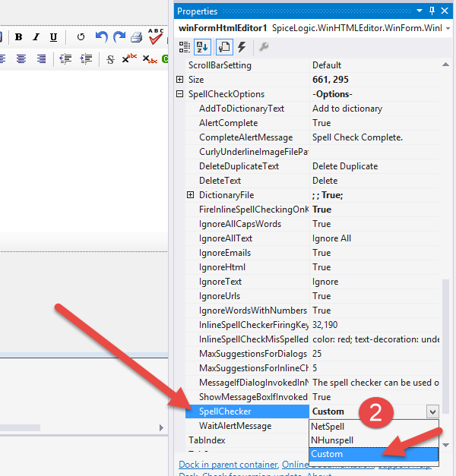Run spell check with ABC checkmark icon

(x=156, y=36)
